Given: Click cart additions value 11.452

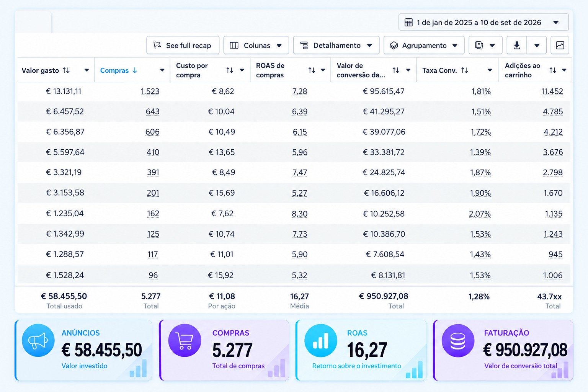Looking at the screenshot, I should point(552,91).
